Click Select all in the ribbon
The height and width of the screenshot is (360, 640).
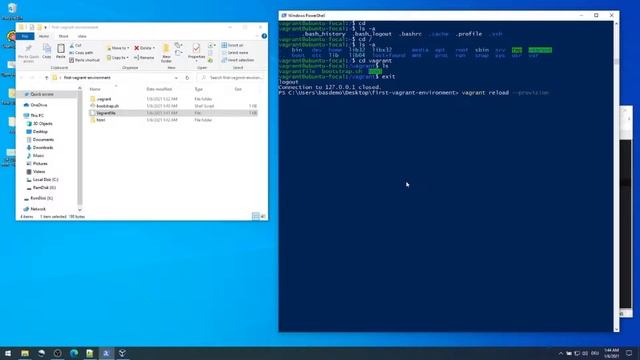[233, 45]
